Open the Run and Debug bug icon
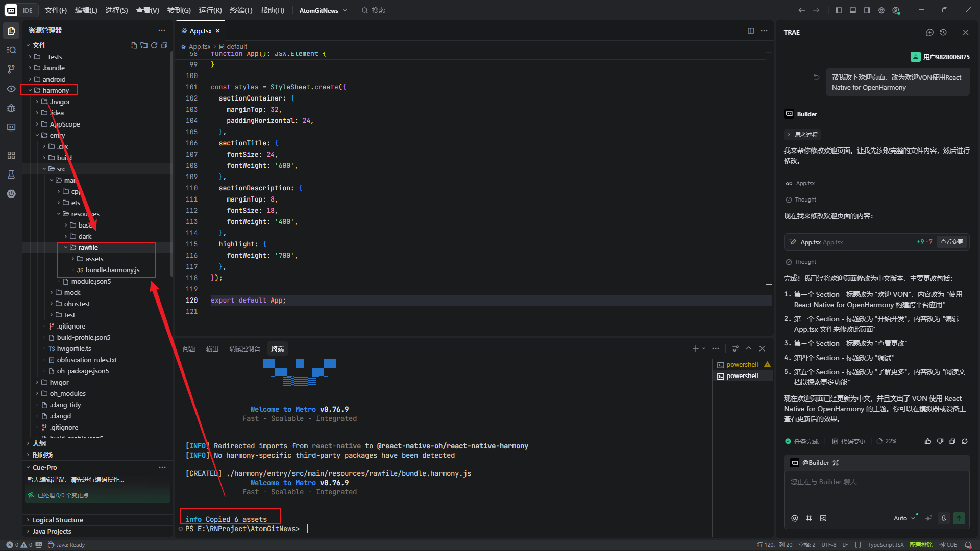 click(x=11, y=108)
